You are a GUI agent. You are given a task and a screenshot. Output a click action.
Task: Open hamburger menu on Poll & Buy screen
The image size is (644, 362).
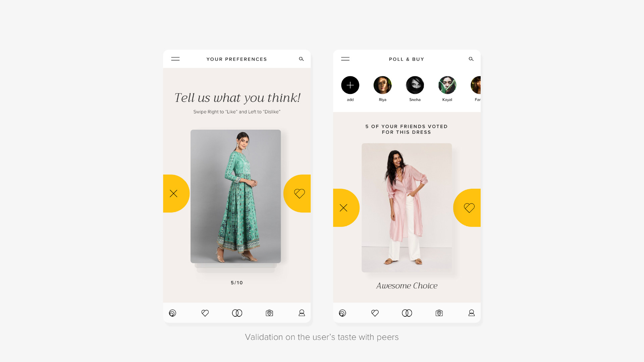[345, 59]
